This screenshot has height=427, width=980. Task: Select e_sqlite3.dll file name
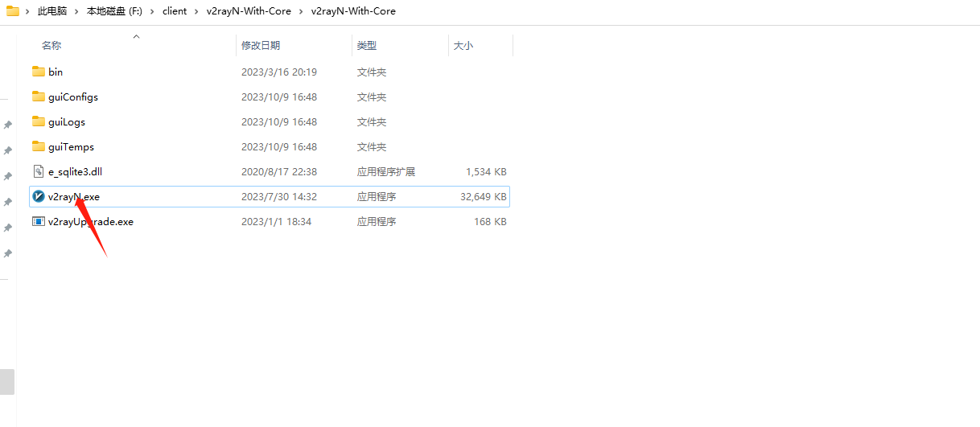click(x=76, y=171)
